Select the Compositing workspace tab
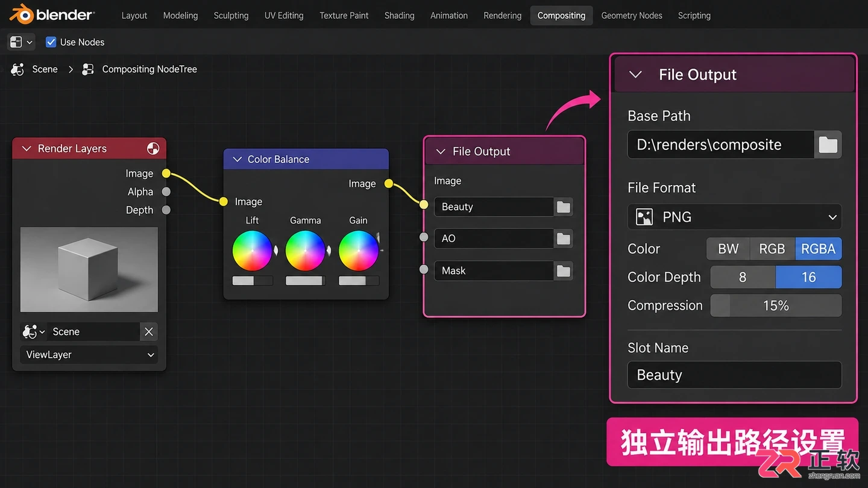 pos(561,15)
